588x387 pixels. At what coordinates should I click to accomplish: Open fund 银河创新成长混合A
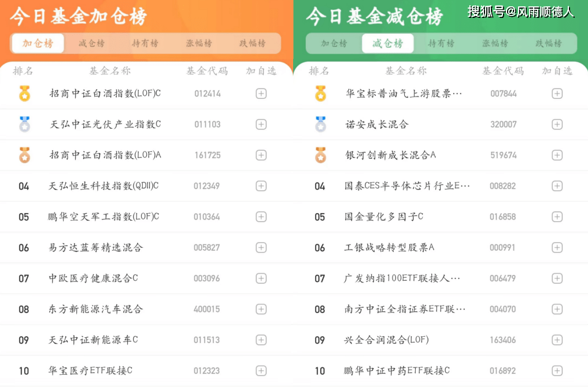(x=391, y=155)
